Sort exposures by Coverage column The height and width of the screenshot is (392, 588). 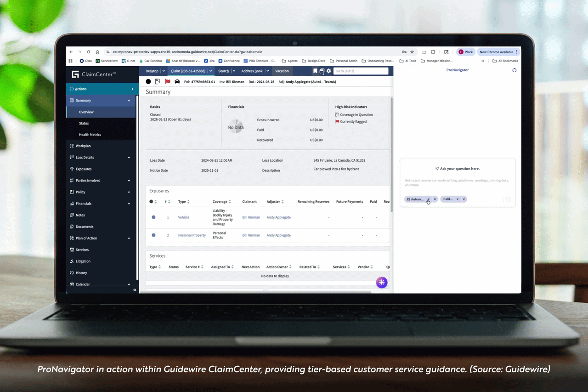click(x=230, y=202)
